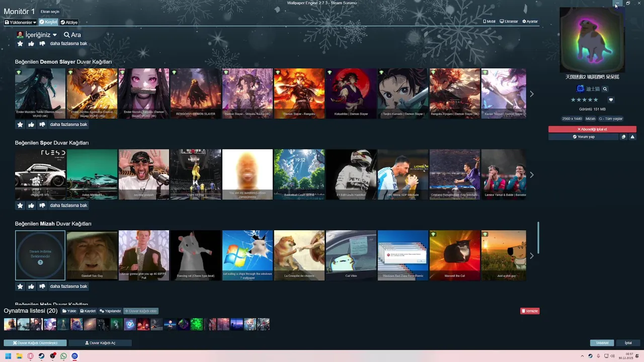Select Maxwell the Cat wallpaper
The height and width of the screenshot is (362, 644).
tap(455, 255)
